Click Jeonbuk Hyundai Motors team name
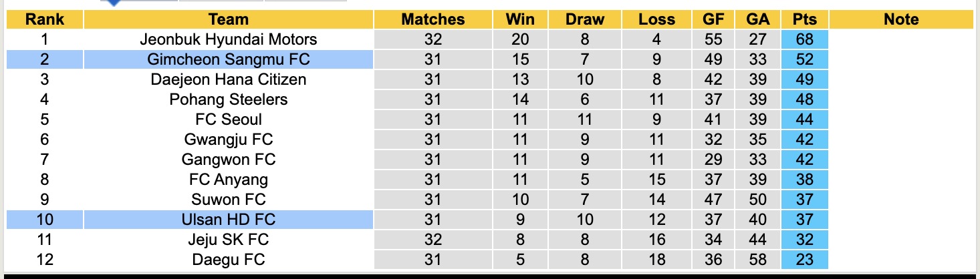This screenshot has width=980, height=279. 229,39
